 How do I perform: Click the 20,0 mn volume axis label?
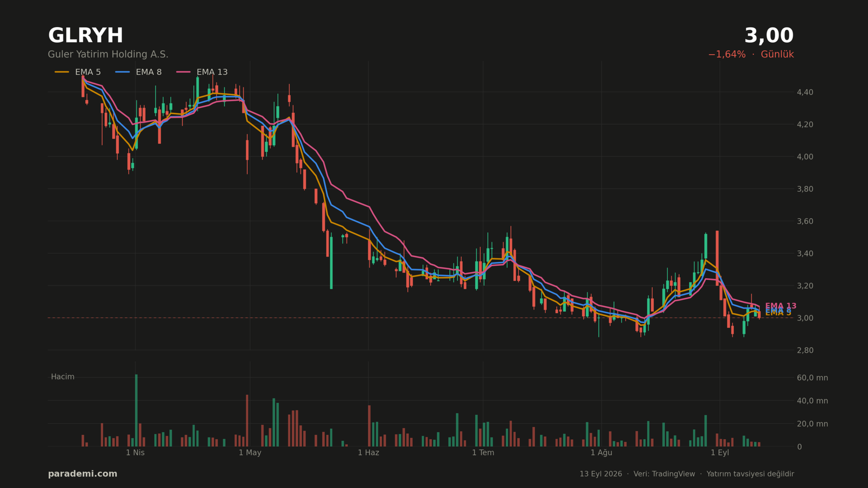point(812,424)
